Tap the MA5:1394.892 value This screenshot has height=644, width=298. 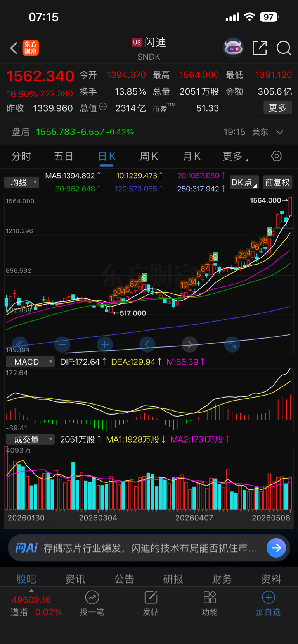pyautogui.click(x=73, y=176)
